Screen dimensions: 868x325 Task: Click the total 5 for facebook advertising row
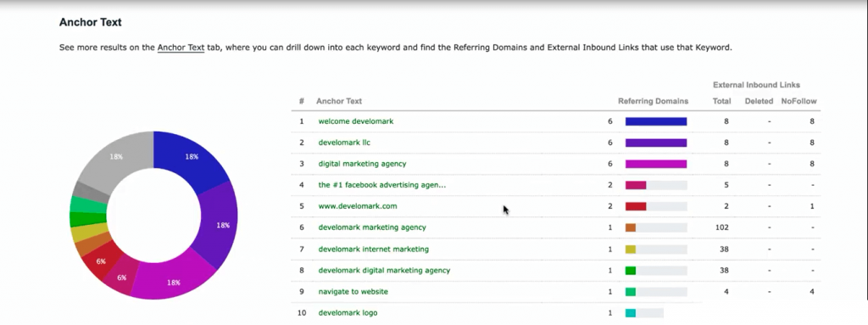(726, 185)
